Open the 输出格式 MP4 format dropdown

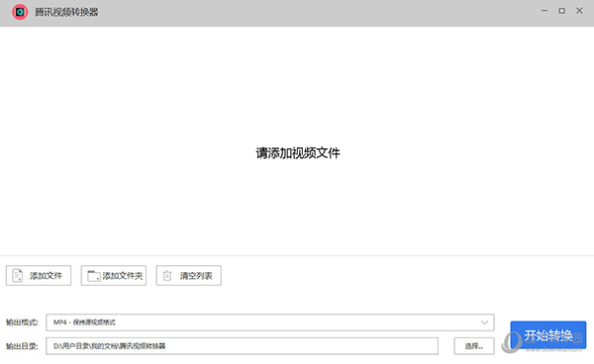270,322
